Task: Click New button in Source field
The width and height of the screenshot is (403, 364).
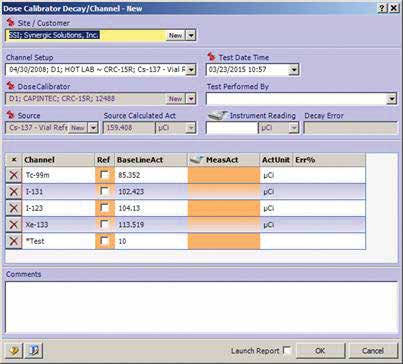Action: [78, 128]
